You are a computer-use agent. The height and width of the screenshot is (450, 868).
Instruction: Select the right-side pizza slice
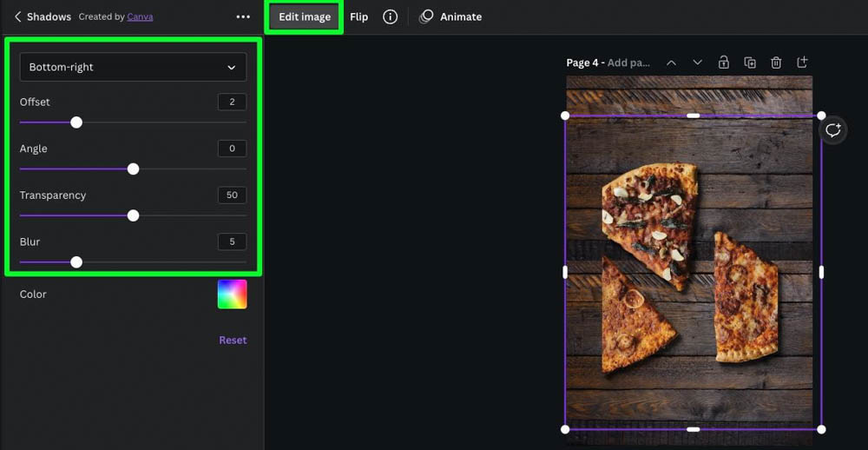pyautogui.click(x=745, y=298)
